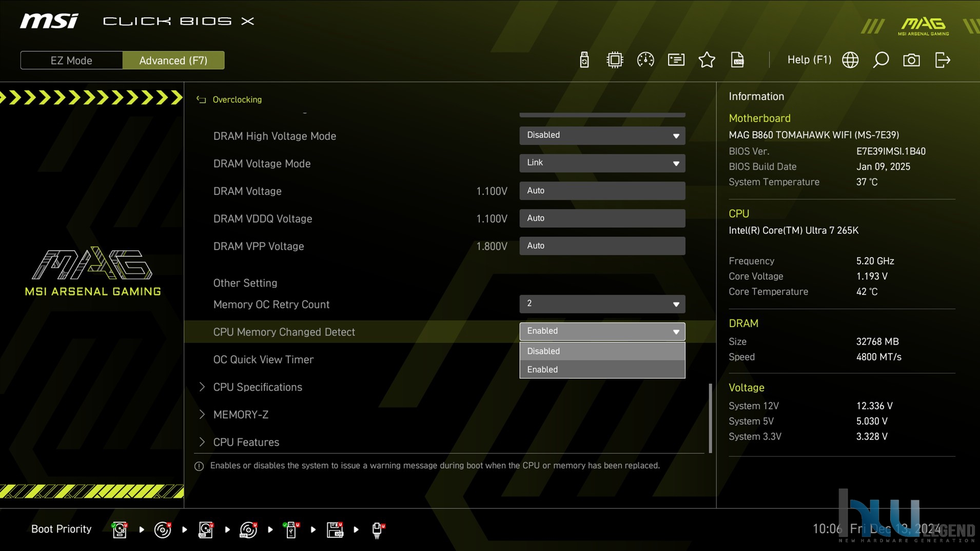Select the CD/DVD boot device icon
980x551 pixels.
[163, 529]
